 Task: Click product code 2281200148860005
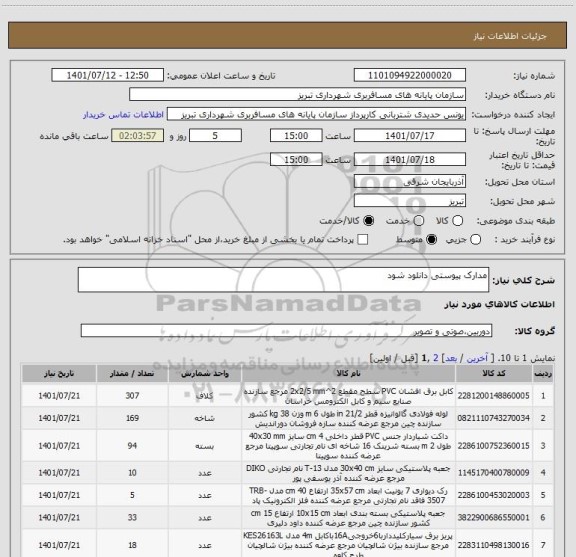pyautogui.click(x=494, y=396)
